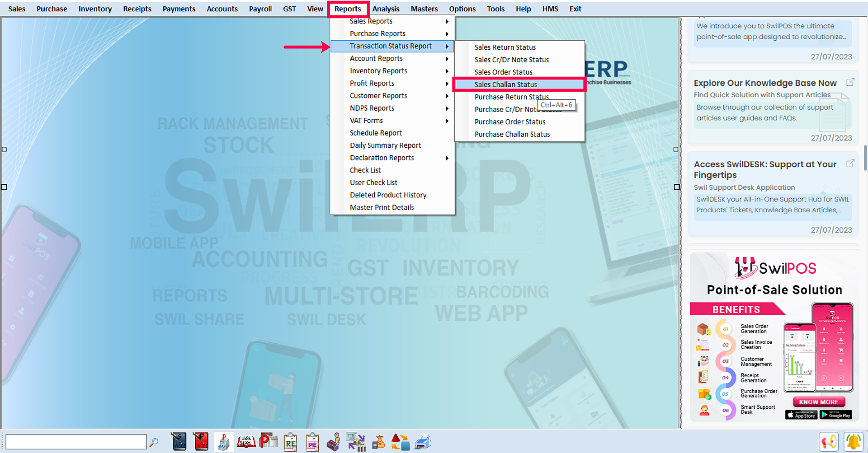Open the Payroll menu
This screenshot has width=868, height=453.
tap(260, 9)
